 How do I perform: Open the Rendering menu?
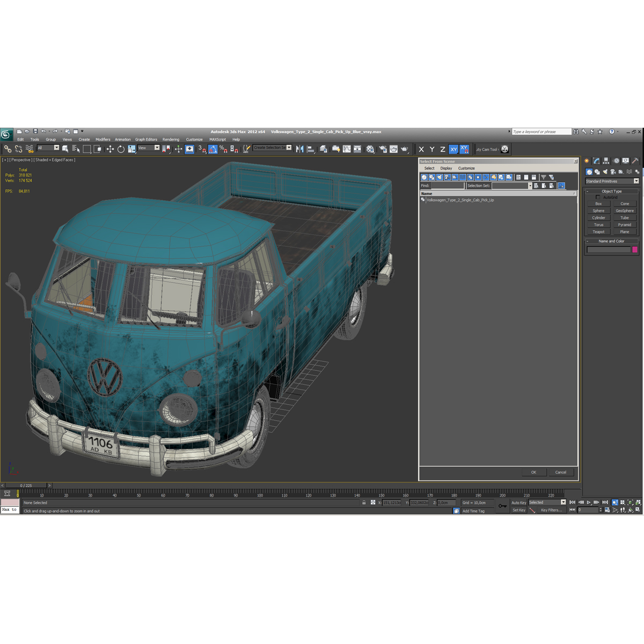pyautogui.click(x=171, y=140)
